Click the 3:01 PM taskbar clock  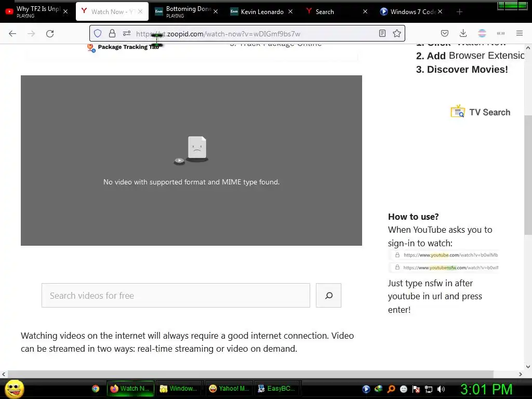point(486,389)
